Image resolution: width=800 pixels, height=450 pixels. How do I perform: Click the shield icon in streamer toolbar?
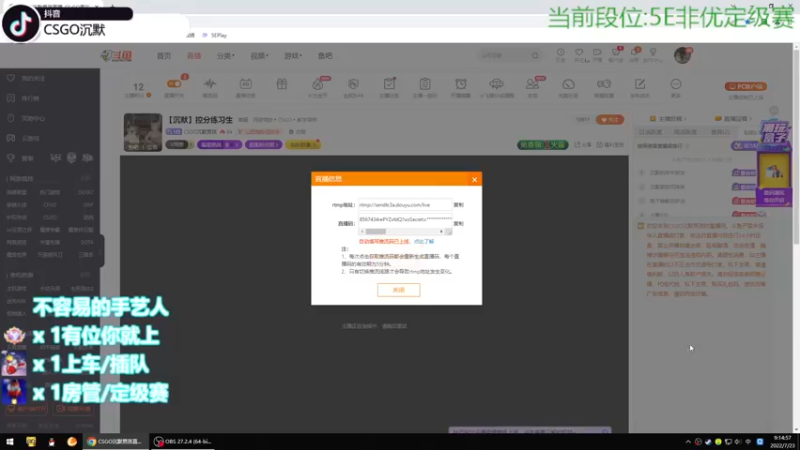(353, 84)
